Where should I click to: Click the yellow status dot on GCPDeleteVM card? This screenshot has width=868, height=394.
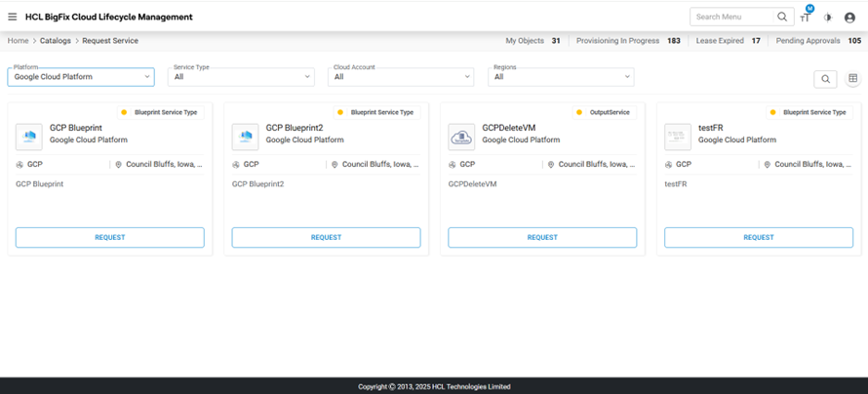coord(579,112)
